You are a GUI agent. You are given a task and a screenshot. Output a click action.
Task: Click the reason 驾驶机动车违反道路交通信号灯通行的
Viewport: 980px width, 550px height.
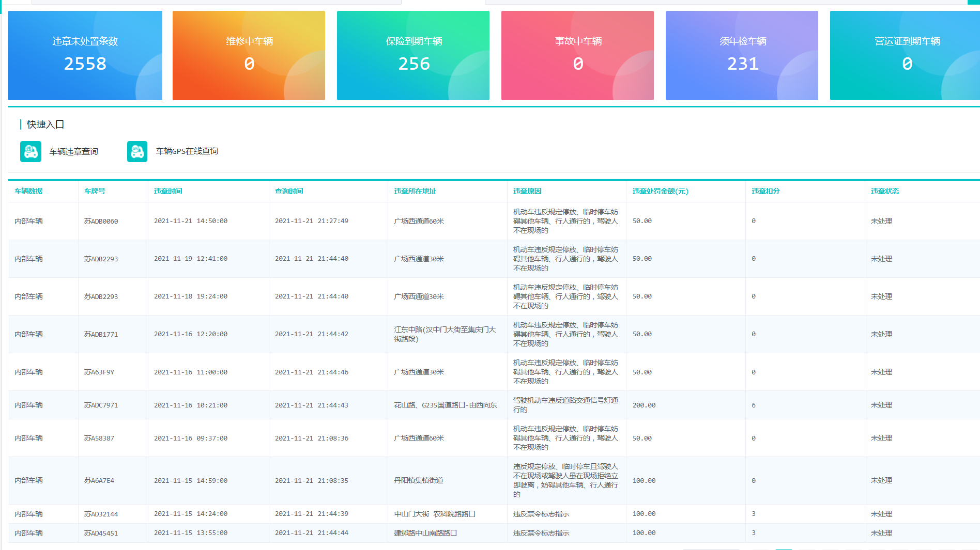pyautogui.click(x=565, y=405)
